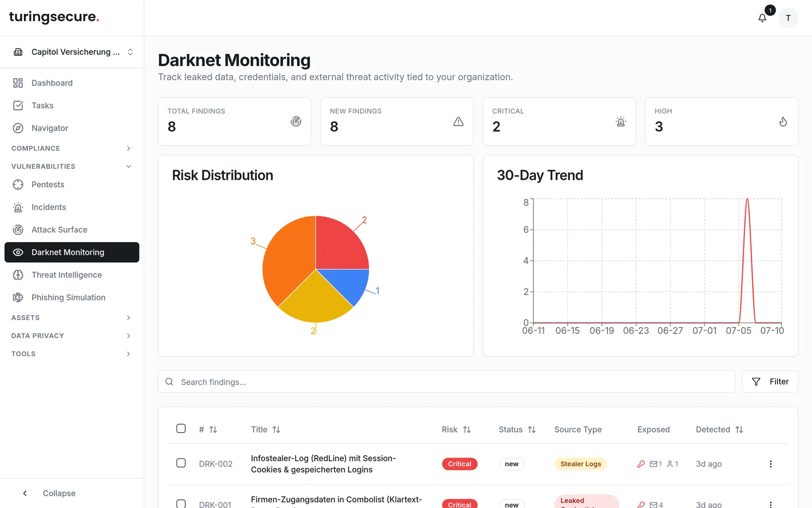Image resolution: width=812 pixels, height=508 pixels.
Task: Click the Stealer Logs source tag
Action: pos(581,464)
